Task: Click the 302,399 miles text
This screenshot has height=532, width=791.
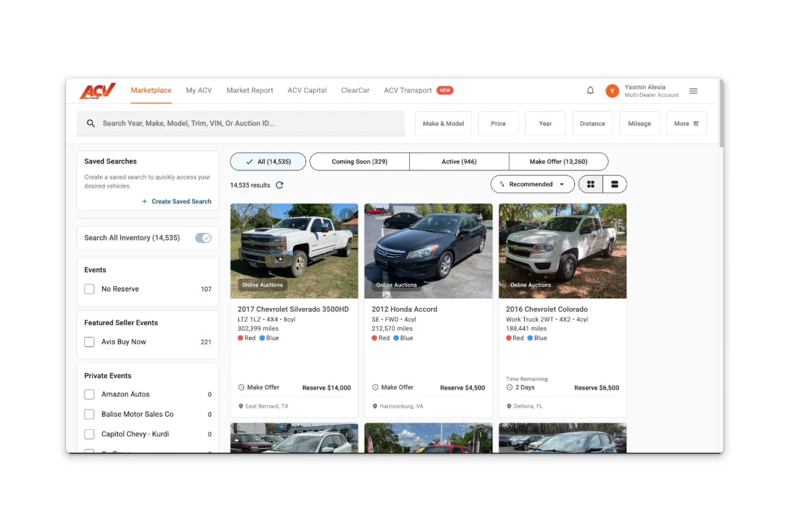Action: [x=258, y=329]
